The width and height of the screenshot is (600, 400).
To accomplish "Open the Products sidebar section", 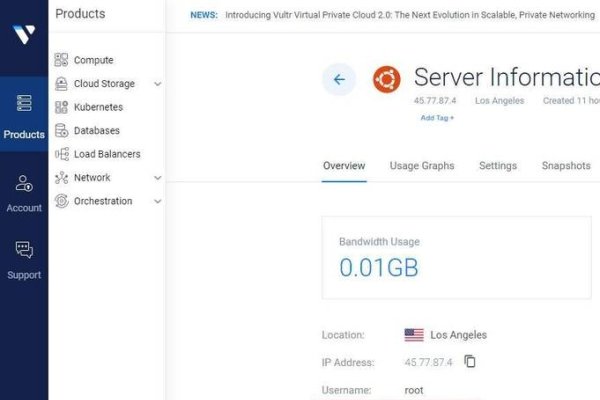I will pos(24,116).
